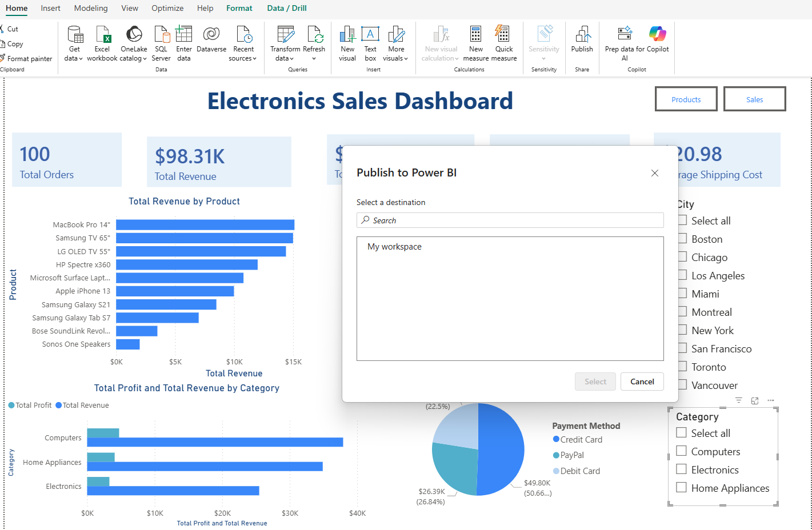The height and width of the screenshot is (530, 812).
Task: Click the Total Revenue legend marker
Action: point(58,405)
